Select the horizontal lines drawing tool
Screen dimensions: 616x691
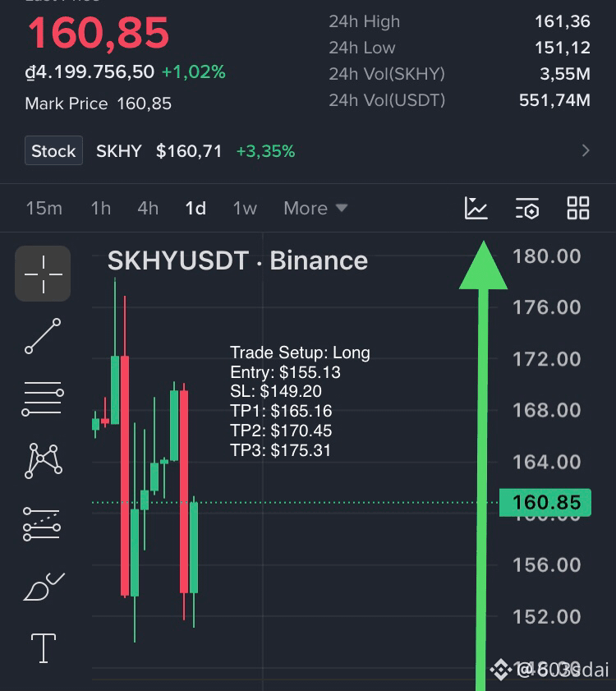(43, 398)
